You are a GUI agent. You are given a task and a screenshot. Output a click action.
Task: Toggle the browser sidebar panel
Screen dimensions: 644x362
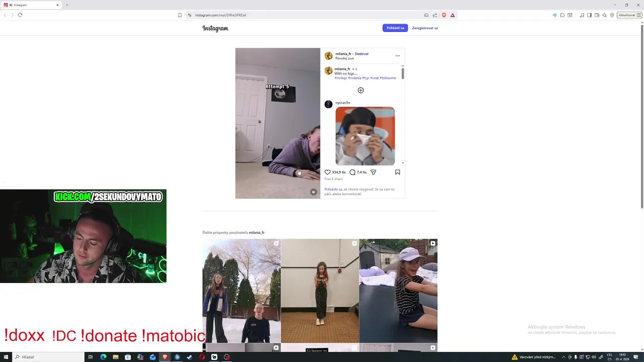589,15
